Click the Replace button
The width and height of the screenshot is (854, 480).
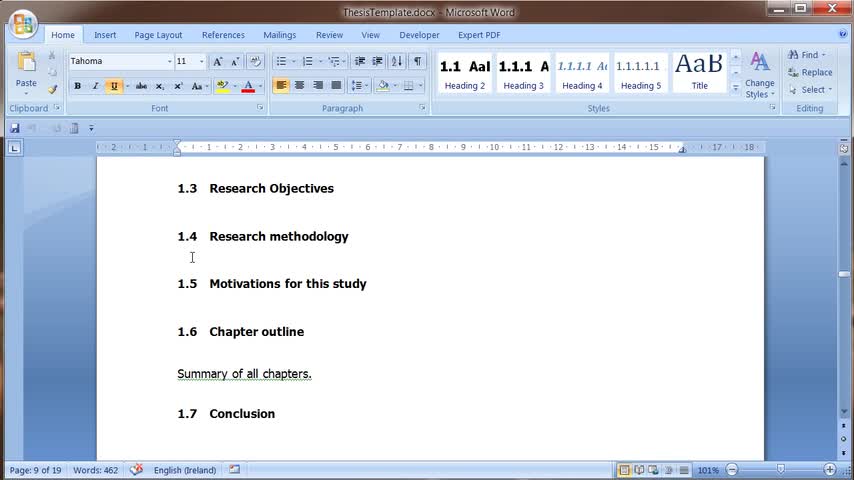point(810,72)
